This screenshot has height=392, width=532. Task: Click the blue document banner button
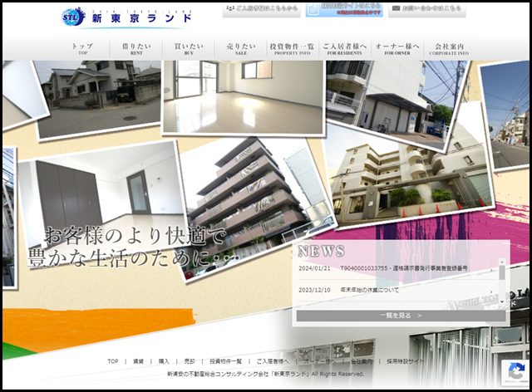[x=344, y=9]
